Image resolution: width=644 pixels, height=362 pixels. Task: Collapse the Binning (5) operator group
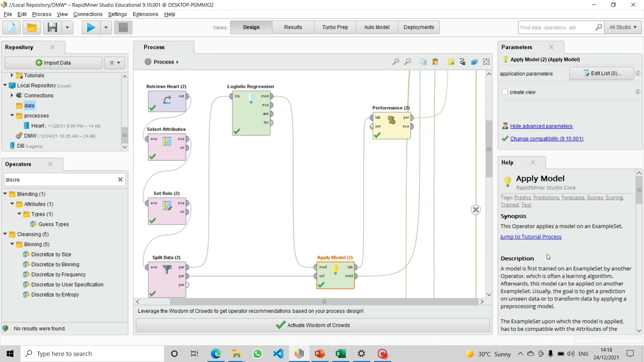pos(12,244)
